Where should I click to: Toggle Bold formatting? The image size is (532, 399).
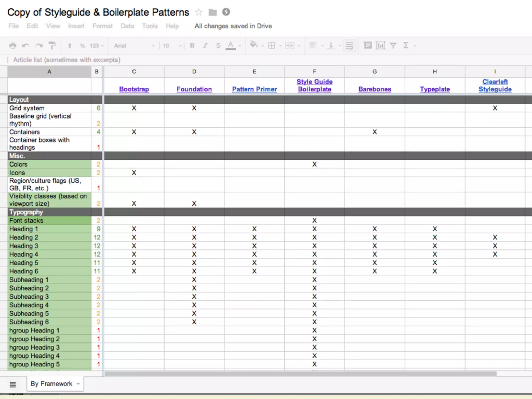(x=192, y=46)
